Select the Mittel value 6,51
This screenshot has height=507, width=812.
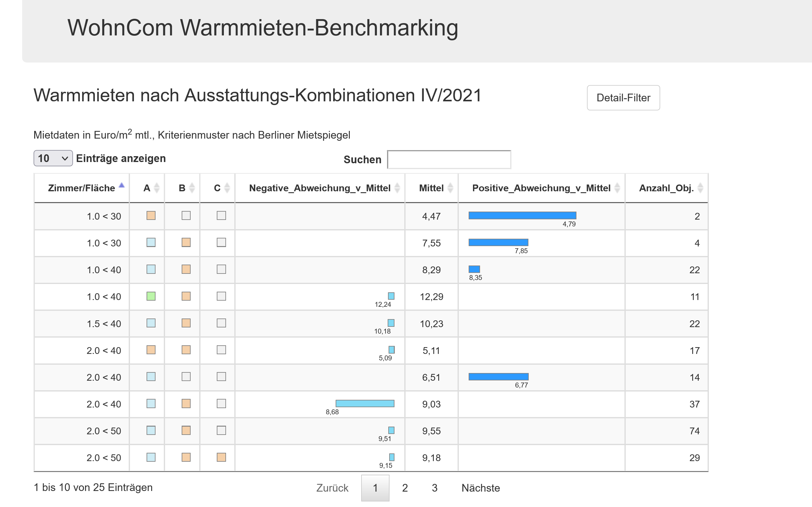pos(432,377)
